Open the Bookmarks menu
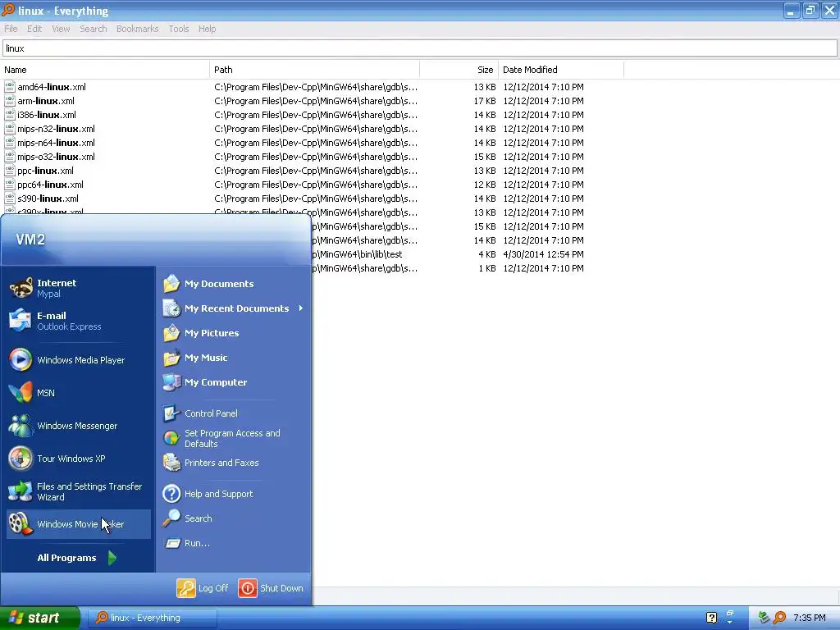 click(137, 29)
